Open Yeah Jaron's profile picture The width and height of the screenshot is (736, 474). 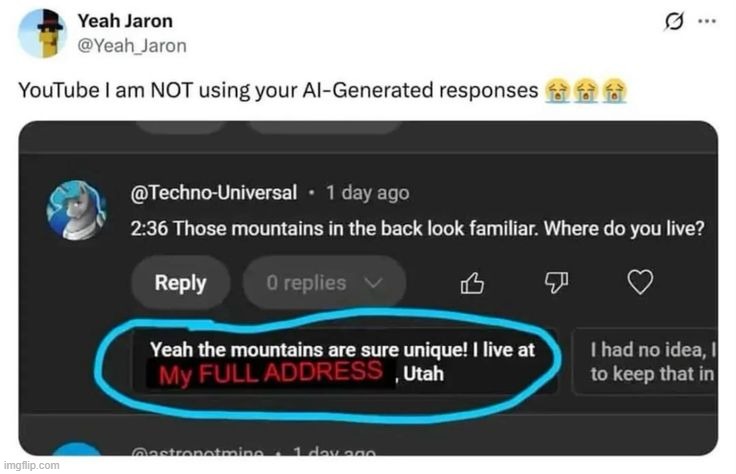point(42,33)
